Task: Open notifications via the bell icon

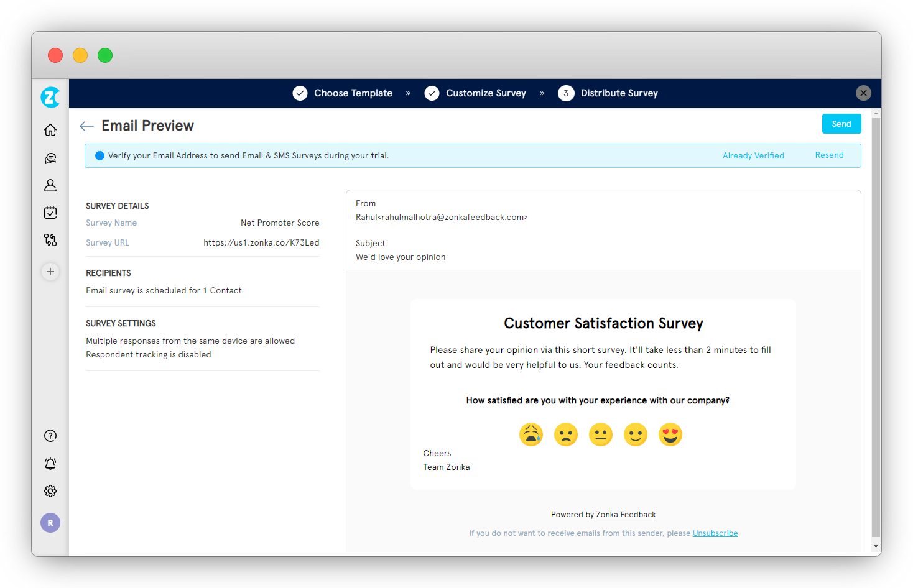Action: pyautogui.click(x=50, y=463)
